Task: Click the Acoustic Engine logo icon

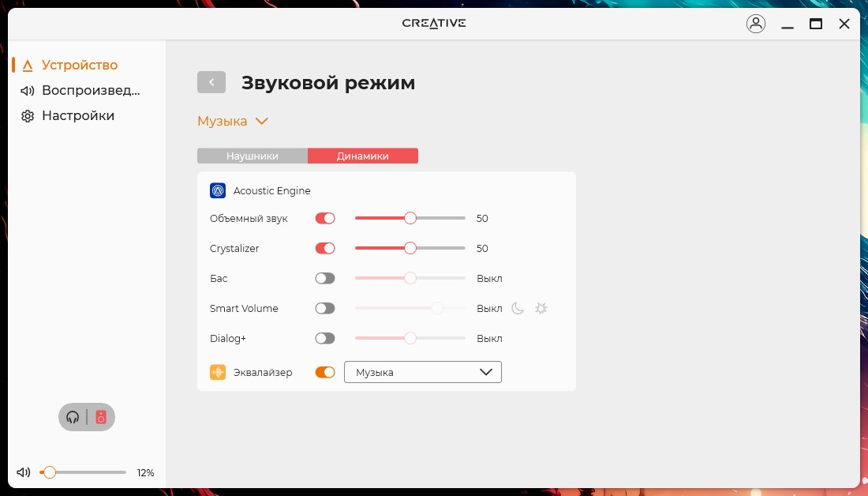Action: [x=218, y=190]
